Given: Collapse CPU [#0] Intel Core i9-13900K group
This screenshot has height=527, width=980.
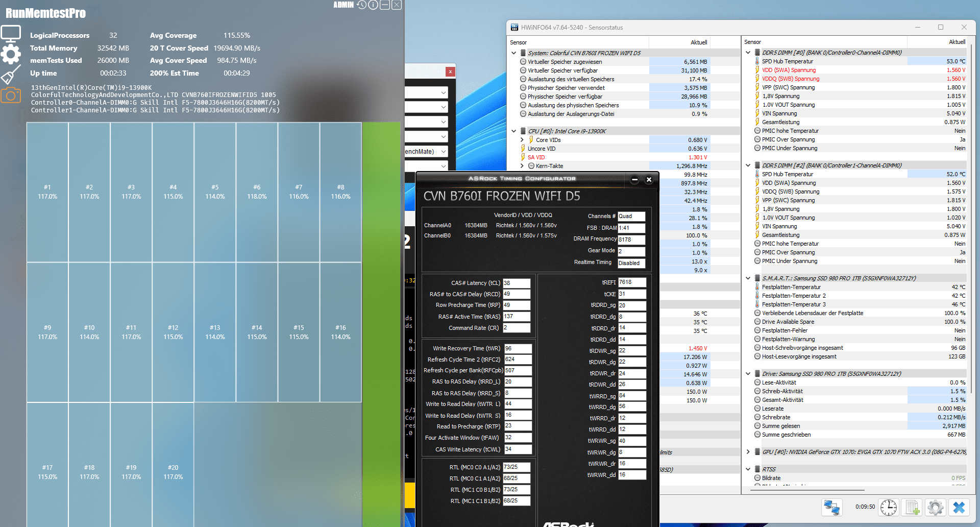Looking at the screenshot, I should [513, 131].
